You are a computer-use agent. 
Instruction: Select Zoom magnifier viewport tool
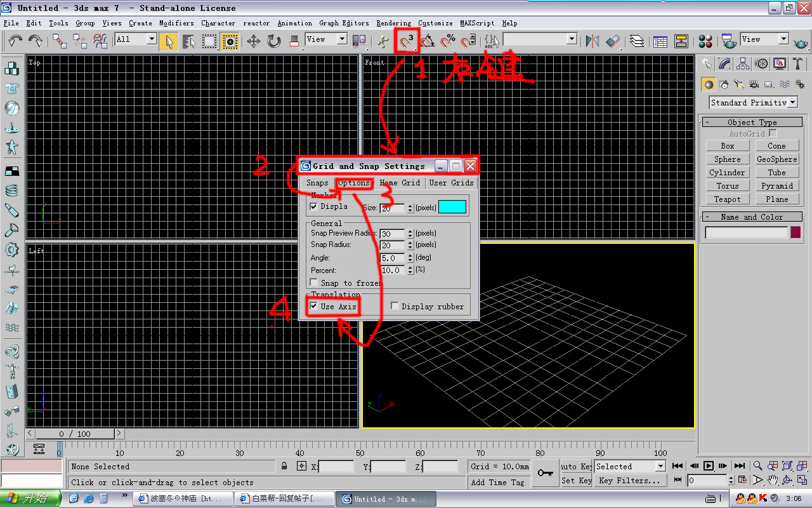point(758,466)
